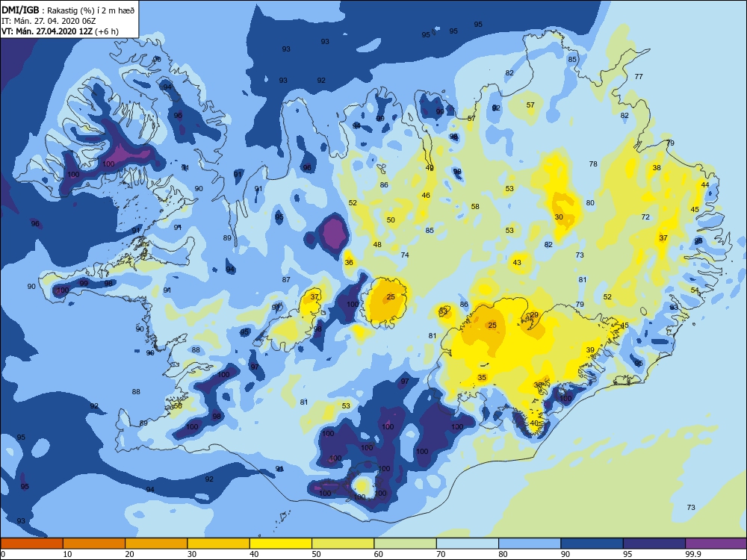The image size is (747, 560).
Task: Select the 20–30 light orange legend swatch
Action: click(156, 544)
